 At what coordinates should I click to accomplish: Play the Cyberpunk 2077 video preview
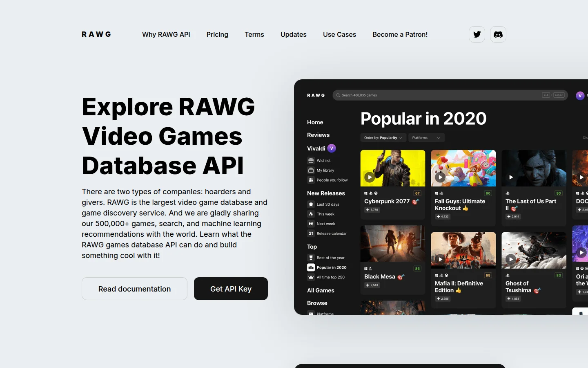370,177
